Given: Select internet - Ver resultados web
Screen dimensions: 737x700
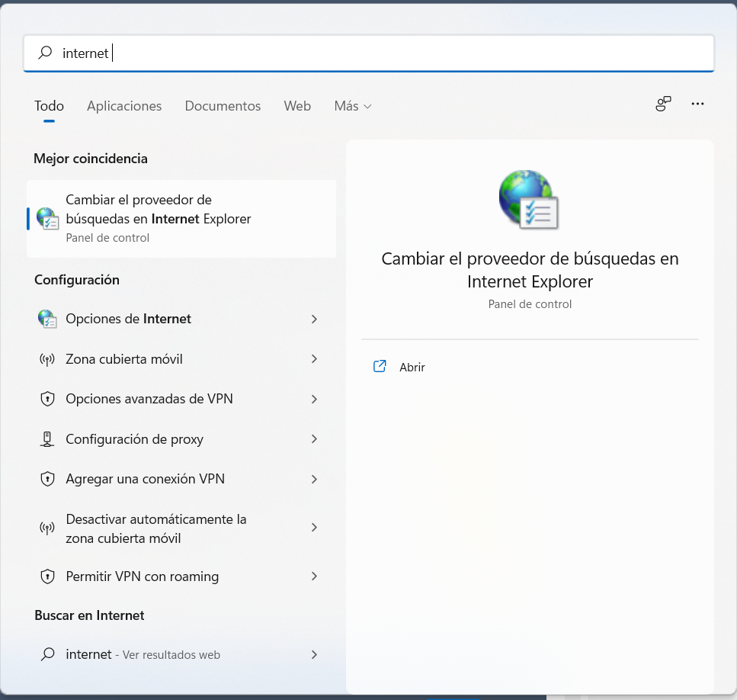Looking at the screenshot, I should pyautogui.click(x=181, y=654).
